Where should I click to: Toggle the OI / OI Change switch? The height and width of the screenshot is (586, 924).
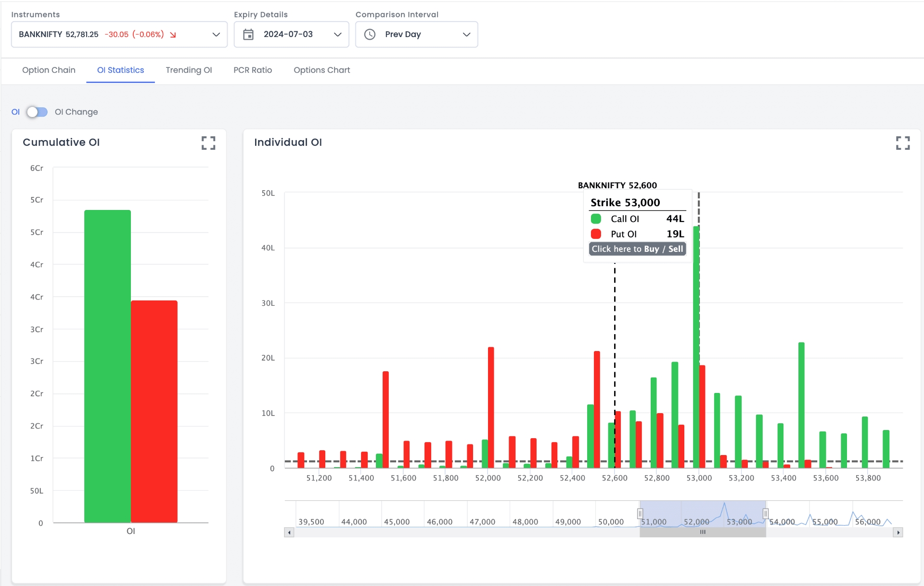37,112
